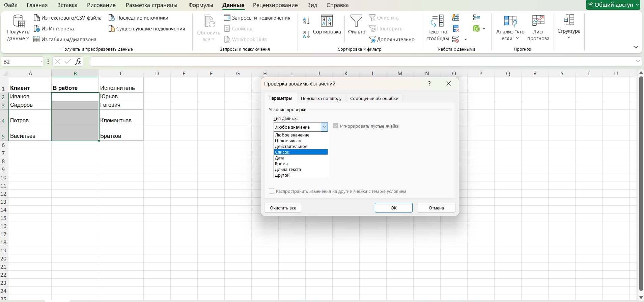Click the Очистить все button
The width and height of the screenshot is (644, 302).
coord(283,208)
